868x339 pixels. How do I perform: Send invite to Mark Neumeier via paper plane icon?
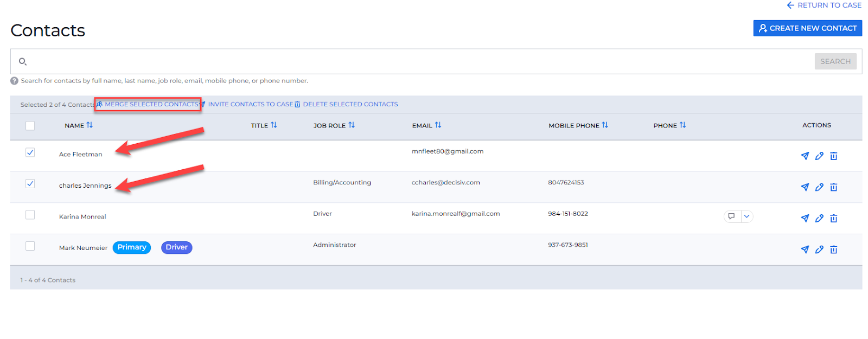point(805,250)
